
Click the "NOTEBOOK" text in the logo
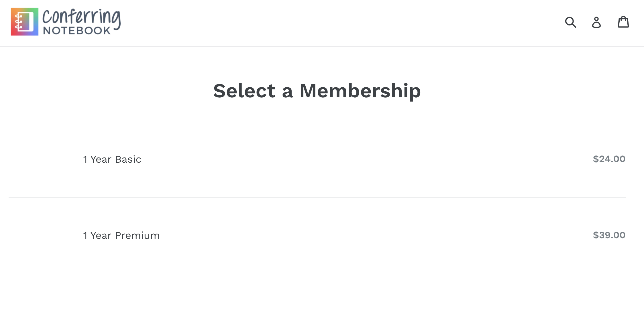(76, 31)
